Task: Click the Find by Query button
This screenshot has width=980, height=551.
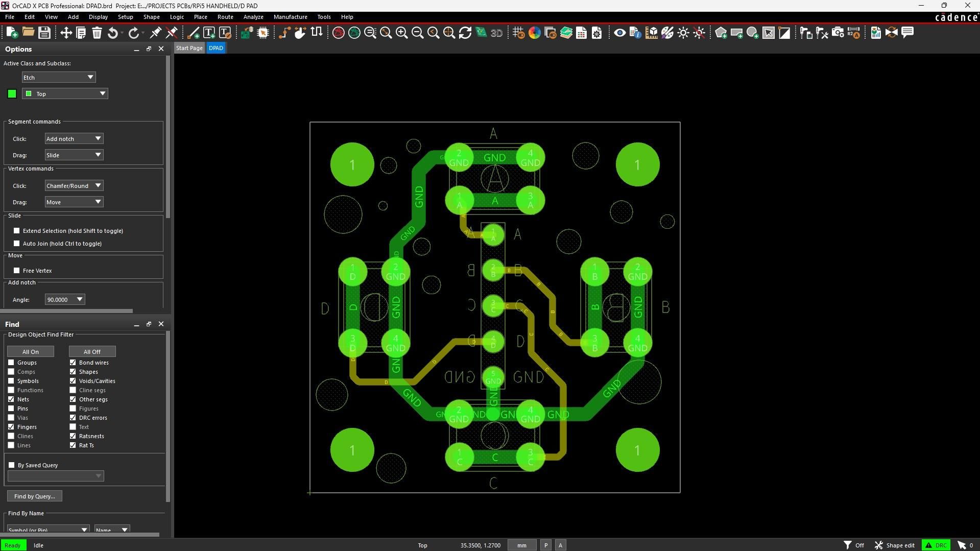Action: (x=35, y=496)
